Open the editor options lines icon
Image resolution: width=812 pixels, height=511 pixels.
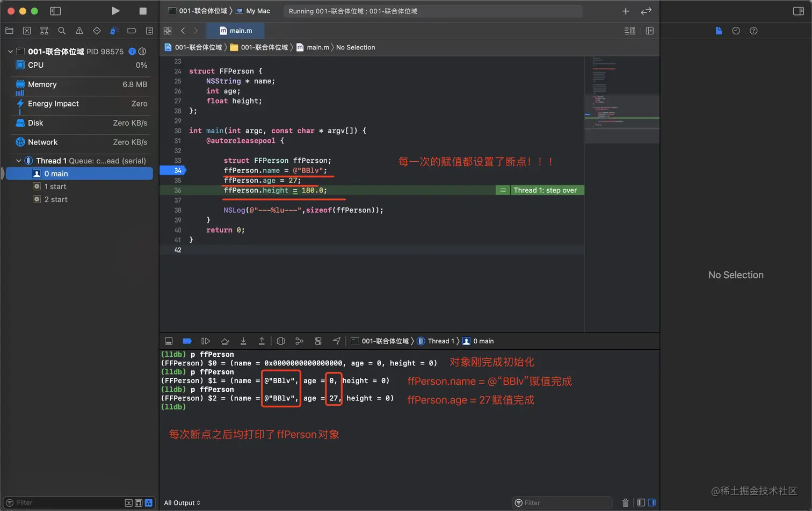pyautogui.click(x=630, y=31)
